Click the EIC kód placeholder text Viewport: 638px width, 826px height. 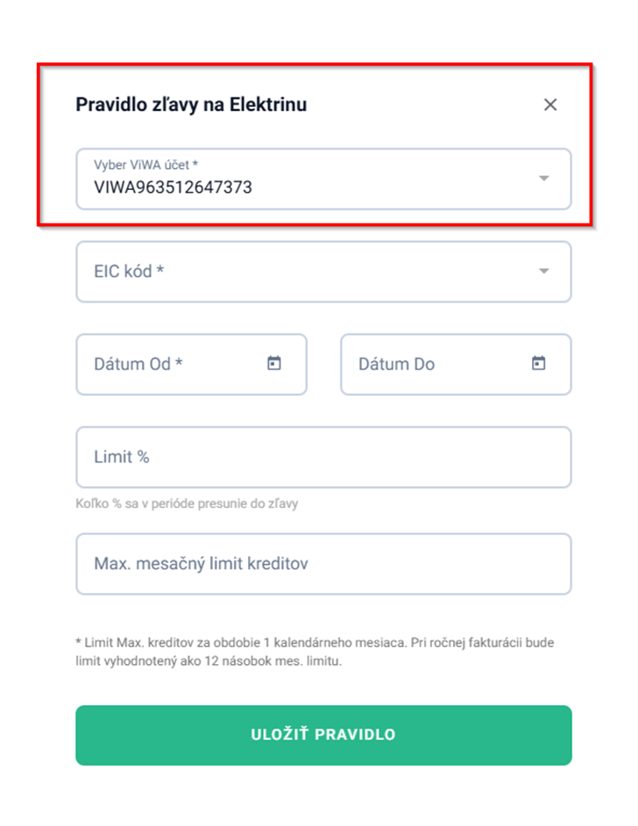tap(129, 271)
